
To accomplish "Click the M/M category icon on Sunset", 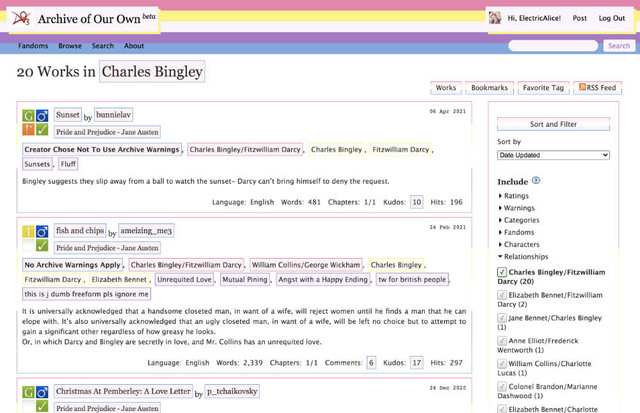I will (x=42, y=116).
